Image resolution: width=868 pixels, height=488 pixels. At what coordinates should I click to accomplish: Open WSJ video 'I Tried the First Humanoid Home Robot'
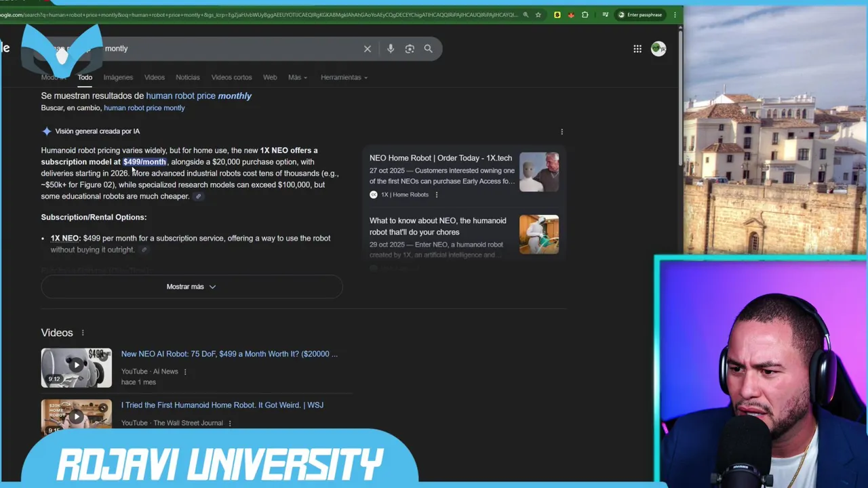pyautogui.click(x=222, y=405)
